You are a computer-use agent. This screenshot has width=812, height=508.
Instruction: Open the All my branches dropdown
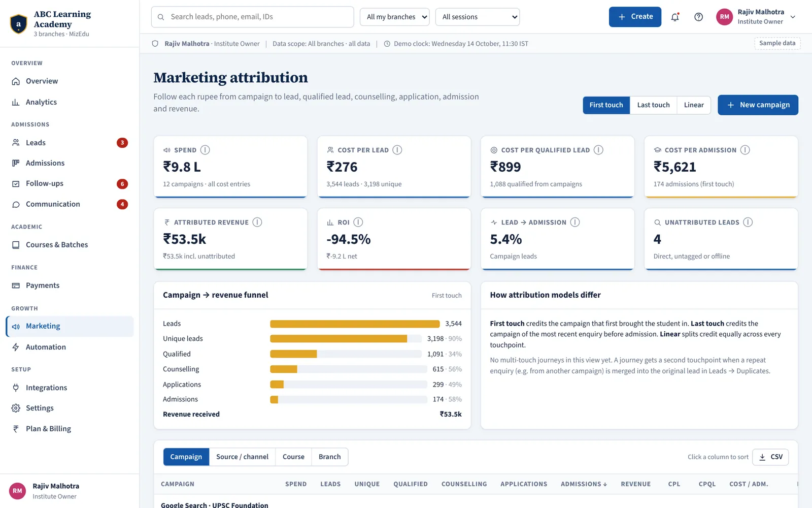pos(395,17)
